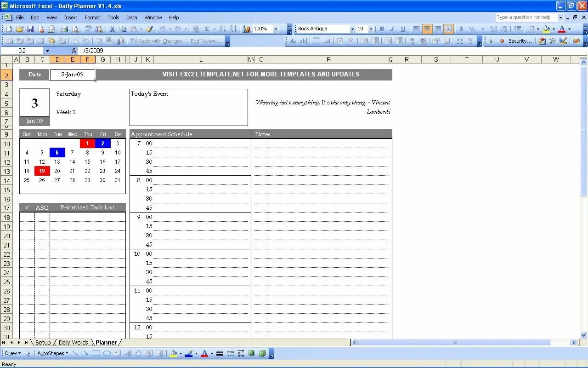The height and width of the screenshot is (368, 588).
Task: Click the Open file folder icon
Action: coord(20,29)
